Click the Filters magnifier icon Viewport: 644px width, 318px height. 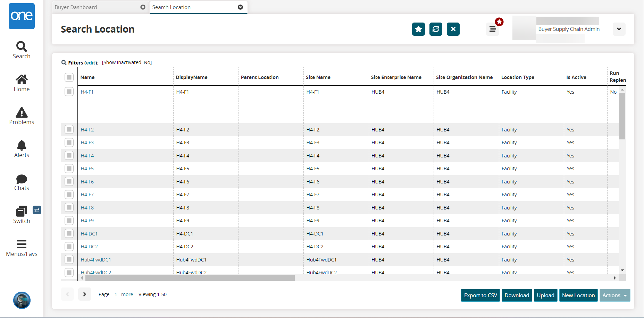click(x=64, y=63)
